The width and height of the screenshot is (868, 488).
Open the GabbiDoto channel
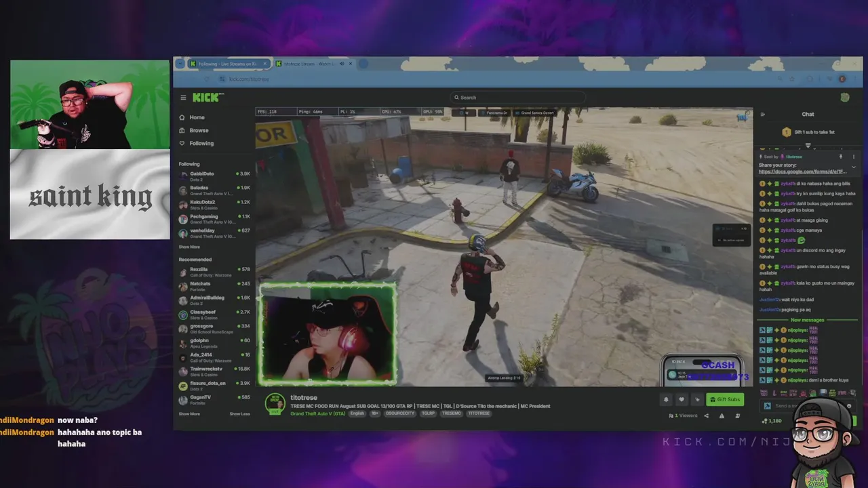tap(214, 176)
